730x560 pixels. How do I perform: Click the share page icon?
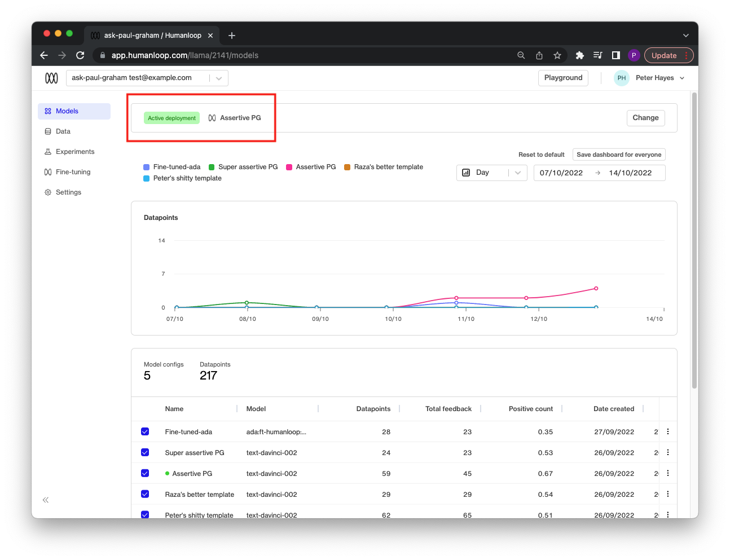pyautogui.click(x=539, y=55)
